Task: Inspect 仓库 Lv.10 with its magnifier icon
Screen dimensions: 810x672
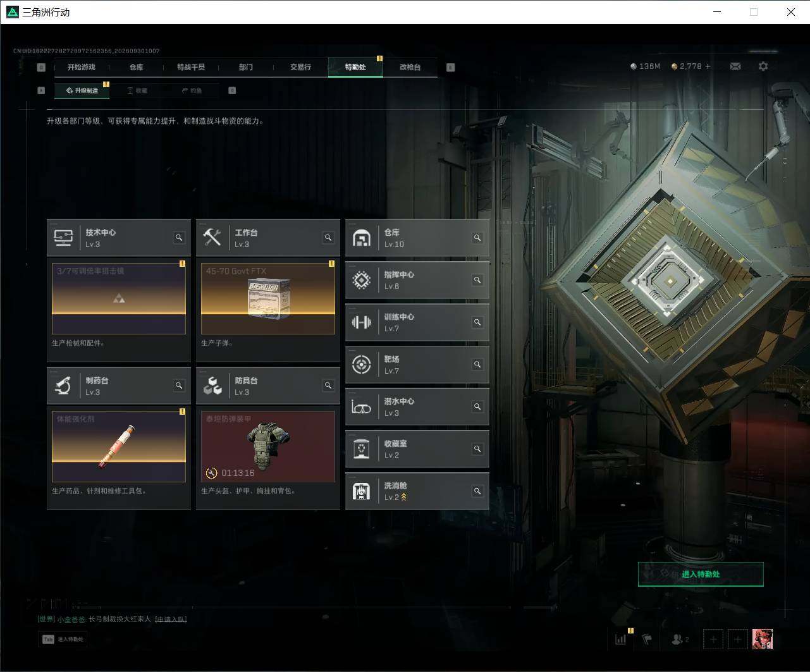Action: (477, 238)
